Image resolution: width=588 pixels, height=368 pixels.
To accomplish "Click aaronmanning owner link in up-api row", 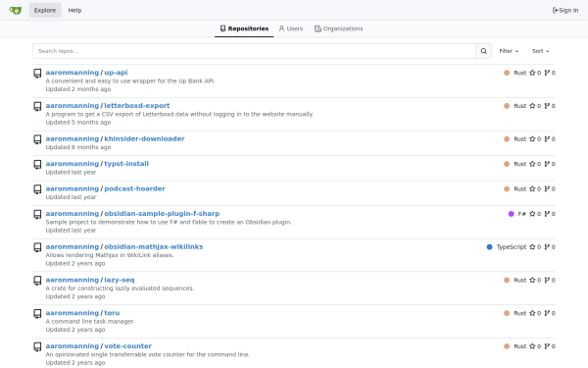I will coord(73,73).
